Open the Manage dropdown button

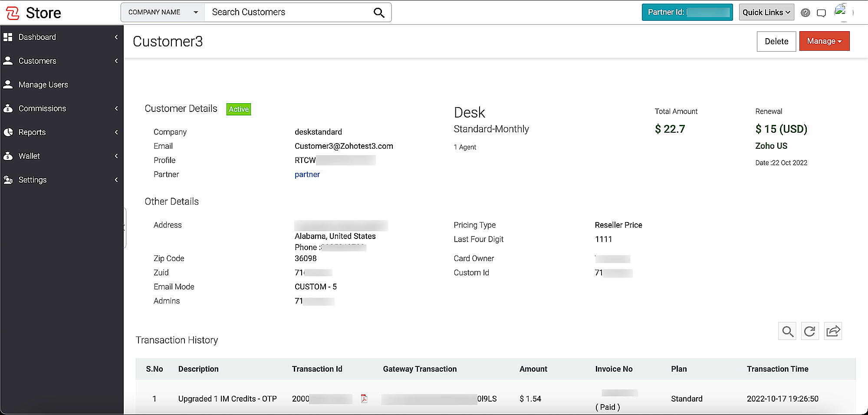(824, 41)
